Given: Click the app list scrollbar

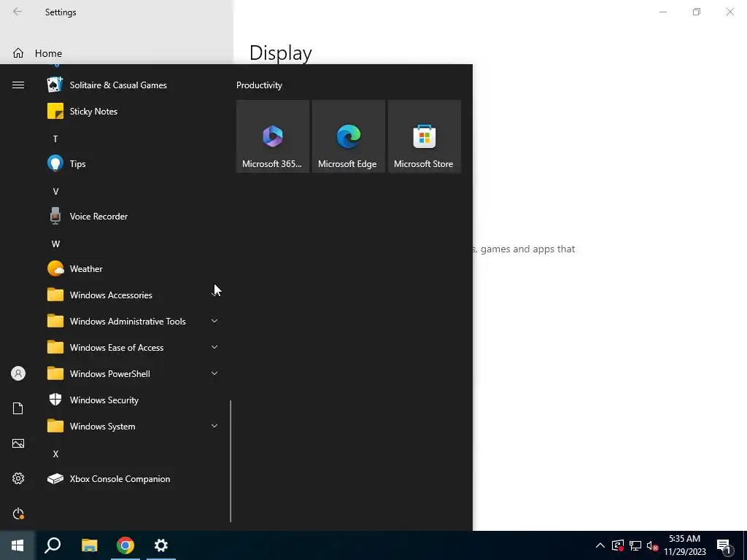Looking at the screenshot, I should click(231, 461).
